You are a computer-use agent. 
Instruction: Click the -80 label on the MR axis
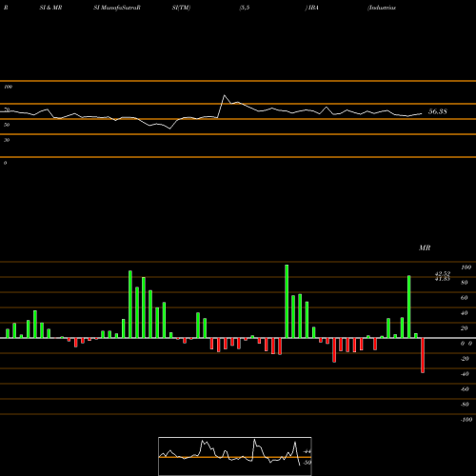click(x=465, y=405)
